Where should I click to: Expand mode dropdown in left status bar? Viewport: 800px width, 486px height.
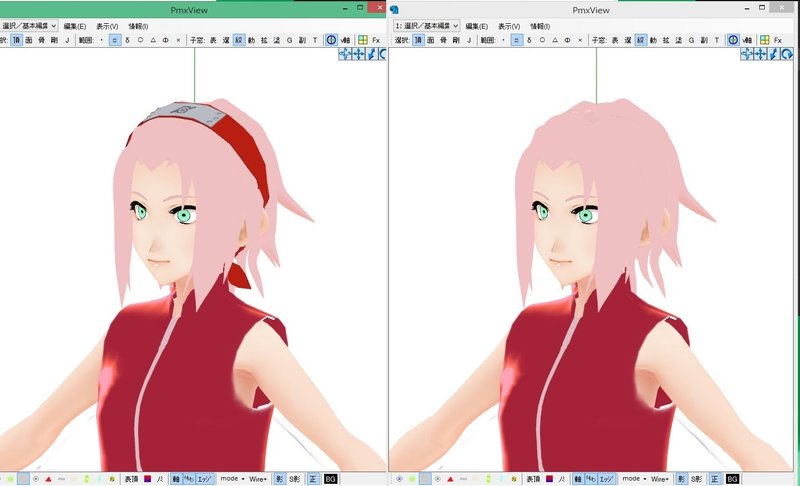(232, 479)
